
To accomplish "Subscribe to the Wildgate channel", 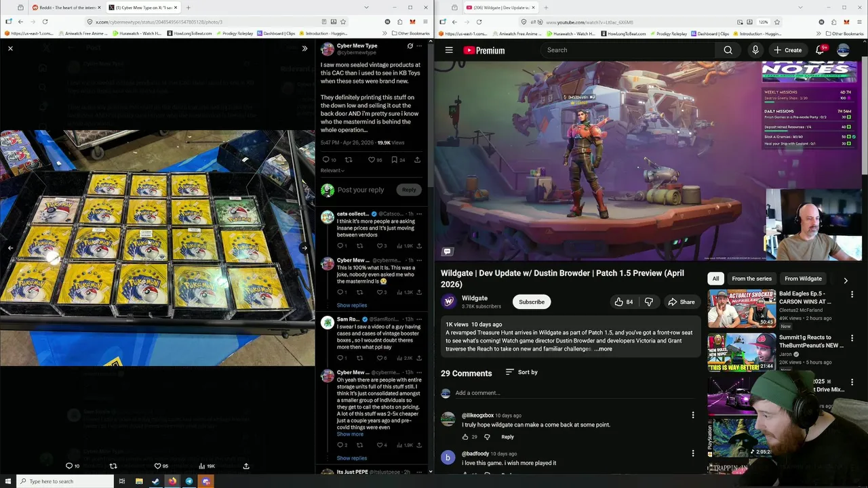I will tap(532, 302).
